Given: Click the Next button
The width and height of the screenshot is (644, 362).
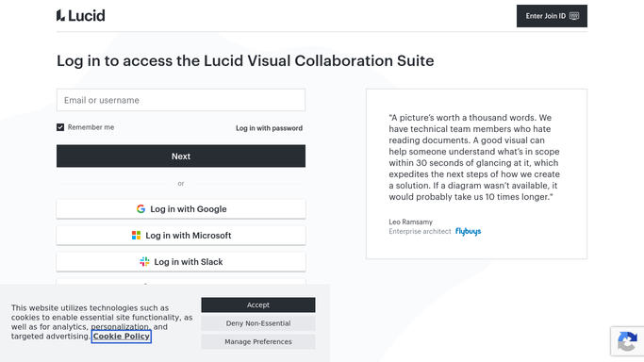Looking at the screenshot, I should pyautogui.click(x=181, y=156).
